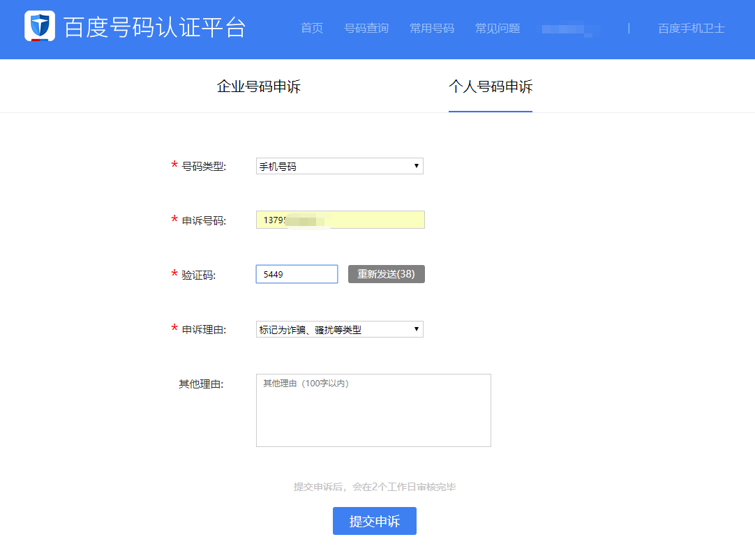Select the 个人号码申诉 tab

click(x=490, y=86)
